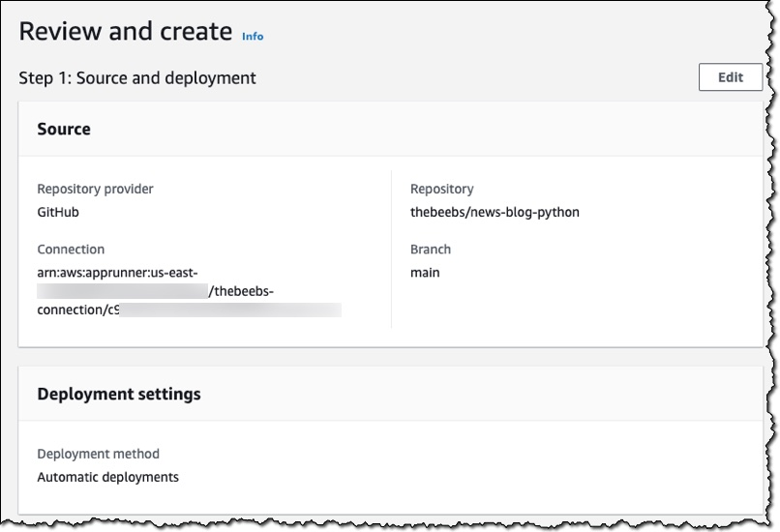Click the vertical divider in the Source panel
Screen dimensions: 780x532
click(391, 250)
